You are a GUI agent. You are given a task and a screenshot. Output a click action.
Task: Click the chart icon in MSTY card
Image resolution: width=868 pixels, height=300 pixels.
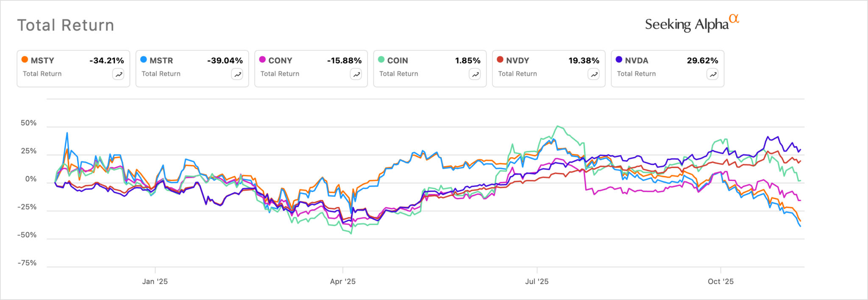[118, 74]
